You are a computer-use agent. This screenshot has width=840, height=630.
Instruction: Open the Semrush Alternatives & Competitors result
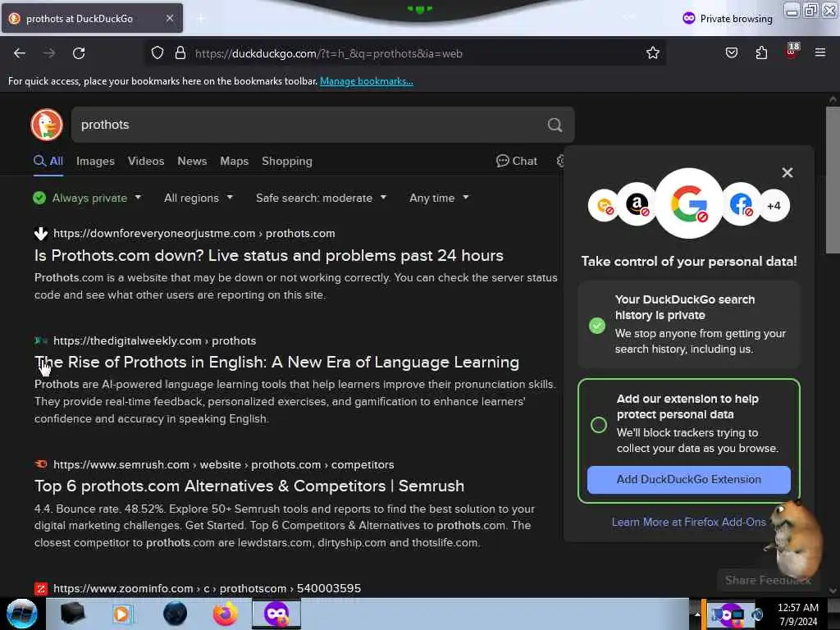coord(249,486)
